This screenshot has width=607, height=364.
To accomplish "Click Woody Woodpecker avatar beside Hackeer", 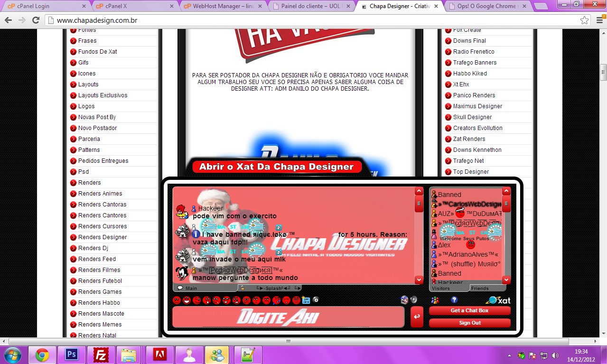I will [x=181, y=212].
